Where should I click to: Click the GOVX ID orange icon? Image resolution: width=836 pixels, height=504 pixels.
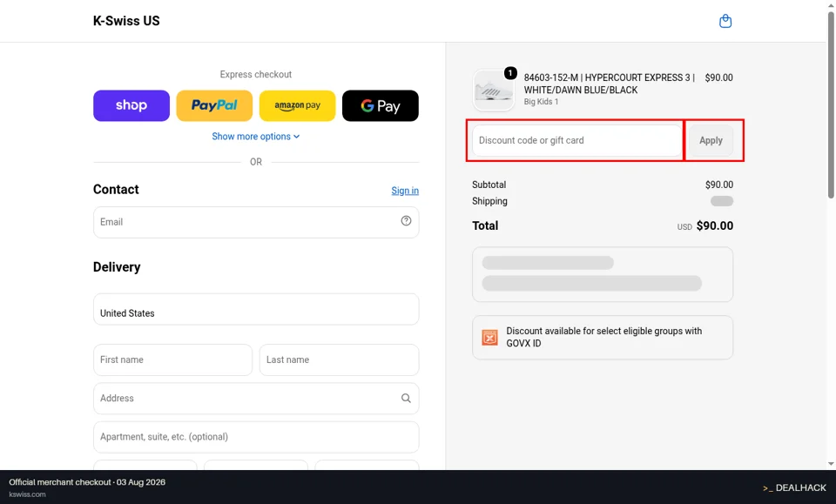click(489, 337)
